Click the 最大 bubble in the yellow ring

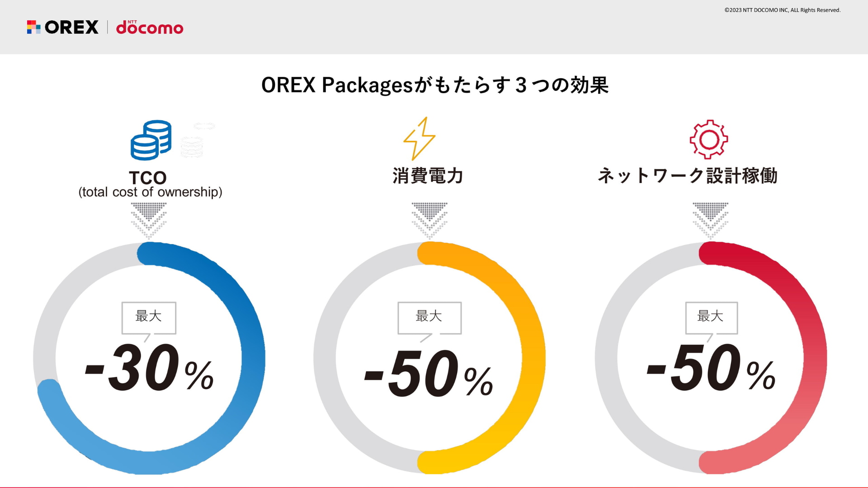coord(429,317)
